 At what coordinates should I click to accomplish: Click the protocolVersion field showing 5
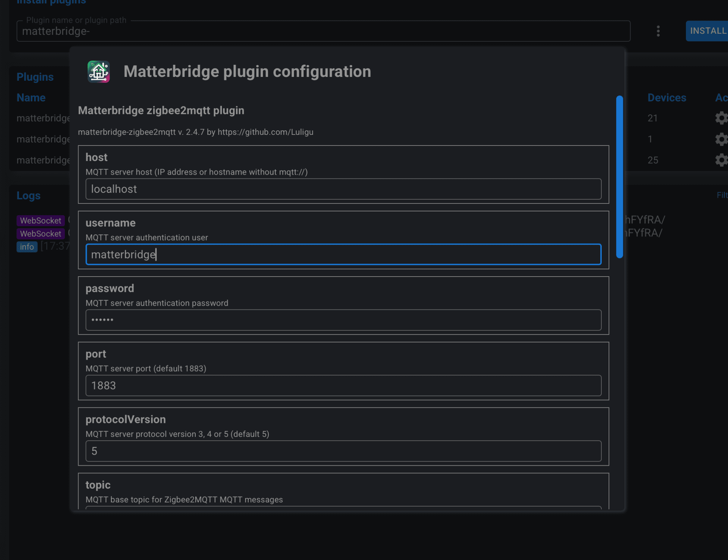[x=344, y=451]
